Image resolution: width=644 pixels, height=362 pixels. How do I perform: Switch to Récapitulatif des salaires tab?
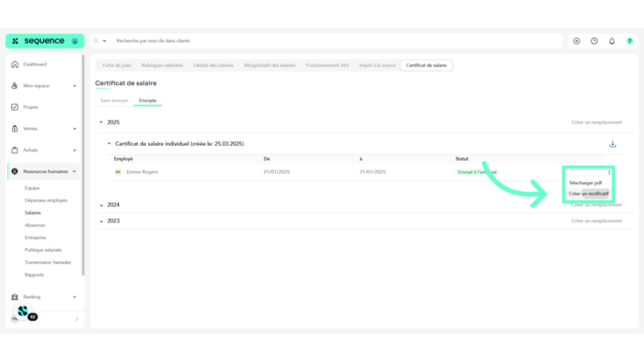tap(270, 65)
